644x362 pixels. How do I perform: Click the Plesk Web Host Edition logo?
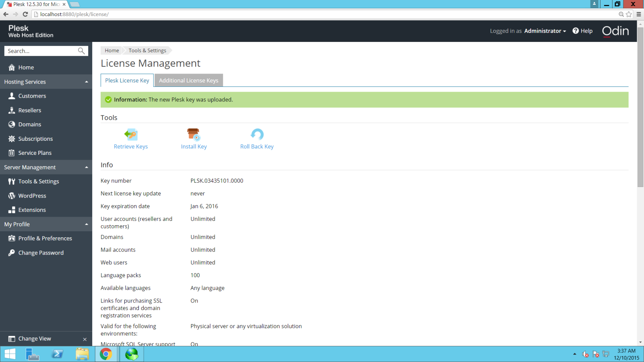coord(31,31)
